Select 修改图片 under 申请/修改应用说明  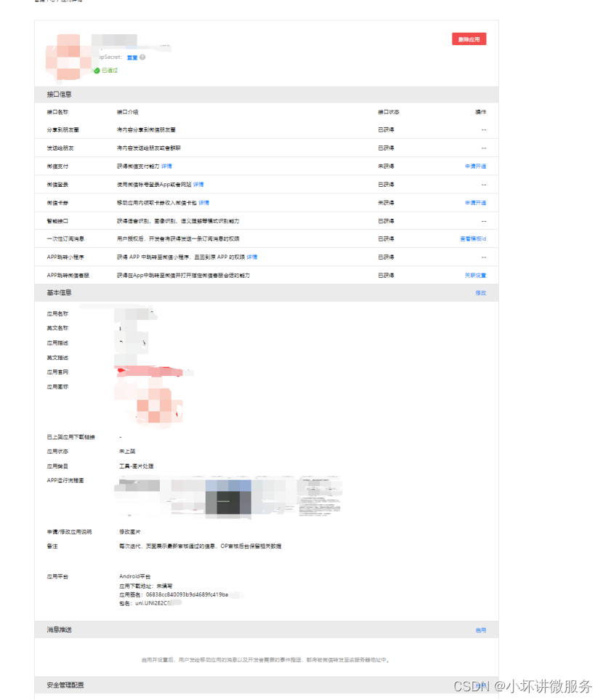pos(130,531)
